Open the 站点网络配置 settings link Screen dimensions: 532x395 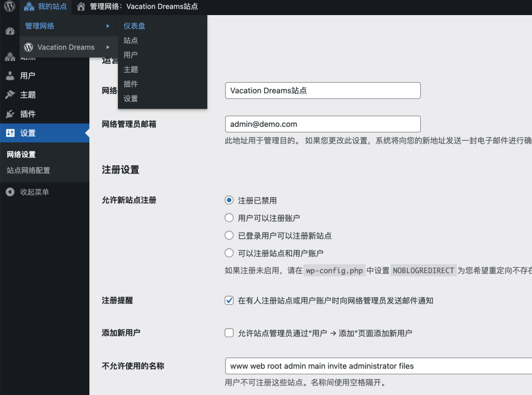29,170
